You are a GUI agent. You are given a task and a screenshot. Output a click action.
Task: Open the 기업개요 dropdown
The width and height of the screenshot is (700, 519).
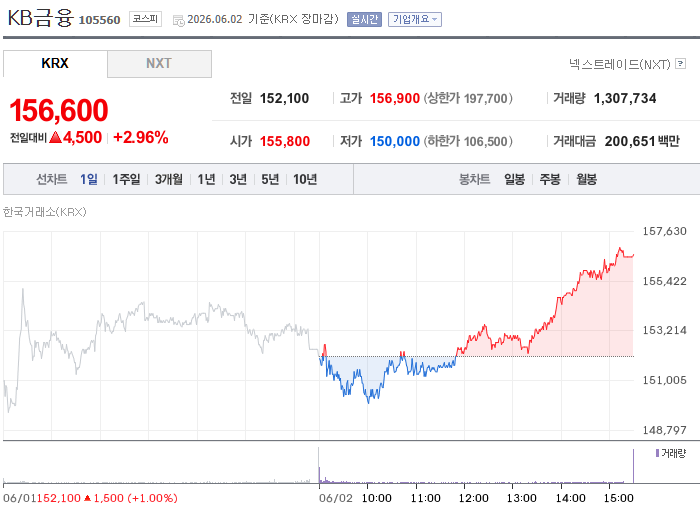click(415, 19)
